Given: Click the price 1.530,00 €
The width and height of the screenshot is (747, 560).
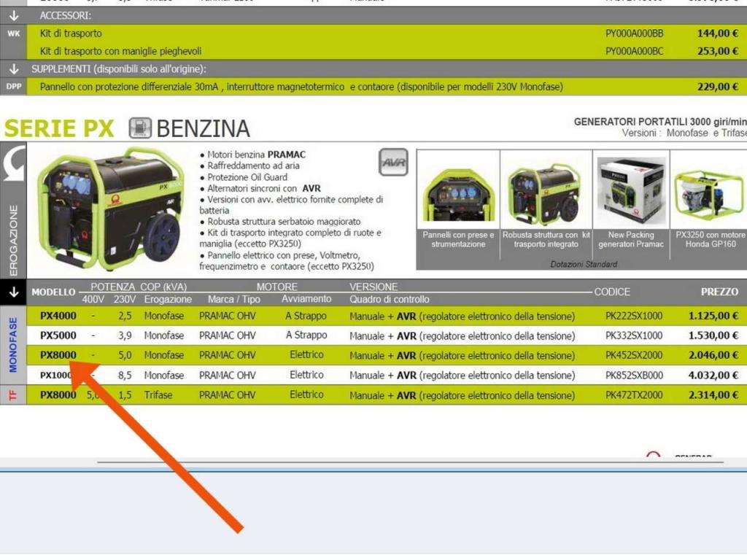Looking at the screenshot, I should (713, 335).
